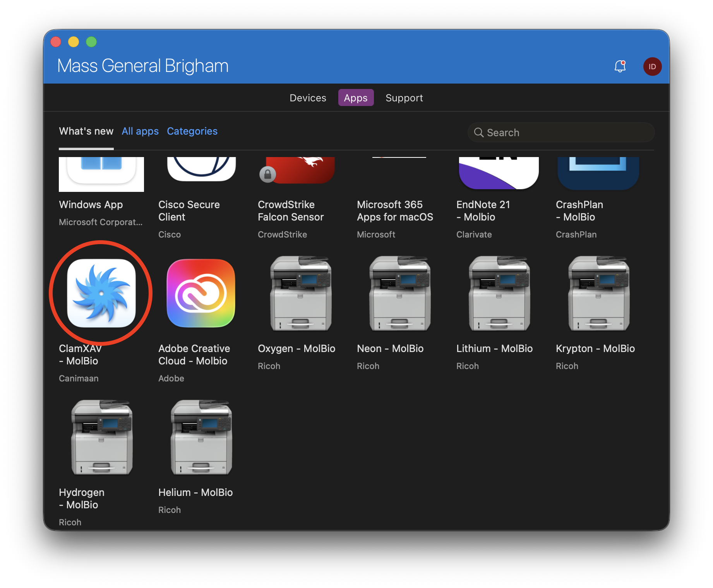Click into the Search field
This screenshot has height=588, width=713.
(x=561, y=133)
